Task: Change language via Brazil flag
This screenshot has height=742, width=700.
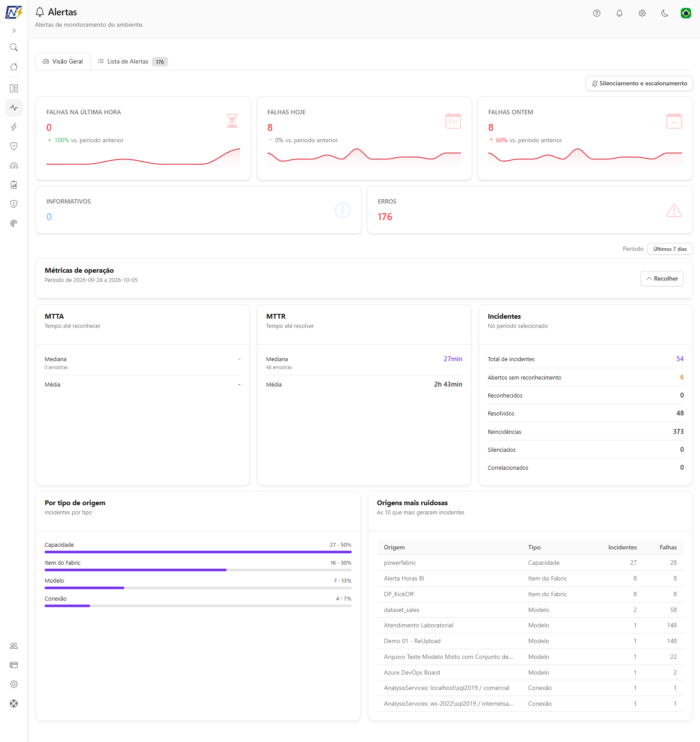Action: (x=686, y=13)
